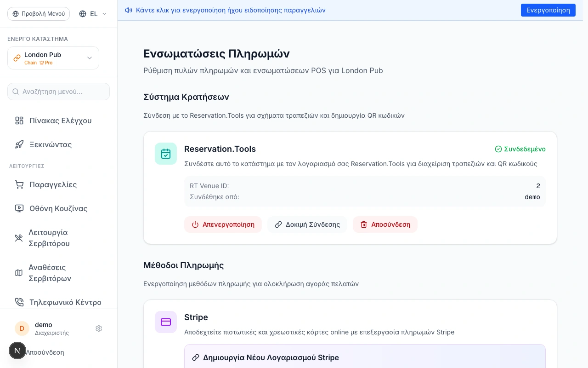Select Οθόνη Κουζίνας menu item
This screenshot has height=368, width=588.
click(59, 208)
